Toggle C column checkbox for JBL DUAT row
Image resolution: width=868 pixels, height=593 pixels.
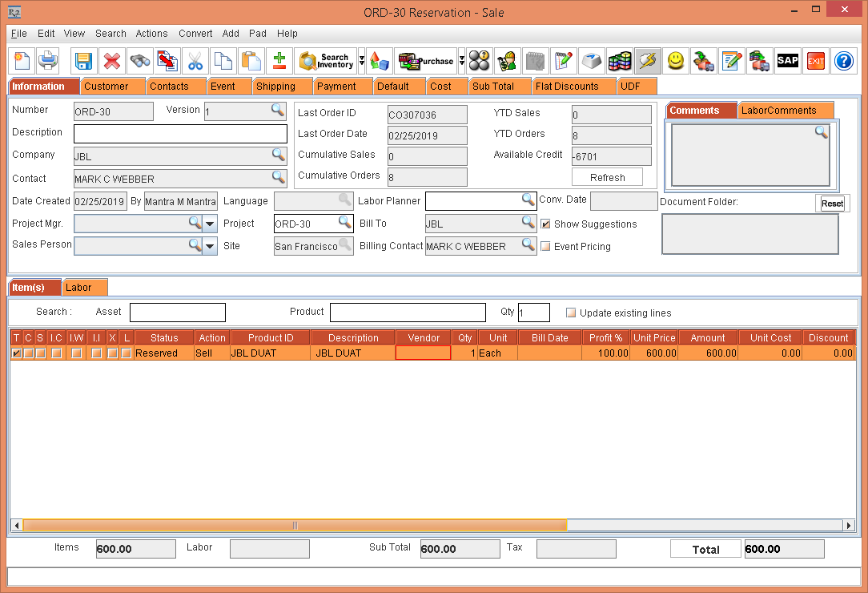click(28, 353)
